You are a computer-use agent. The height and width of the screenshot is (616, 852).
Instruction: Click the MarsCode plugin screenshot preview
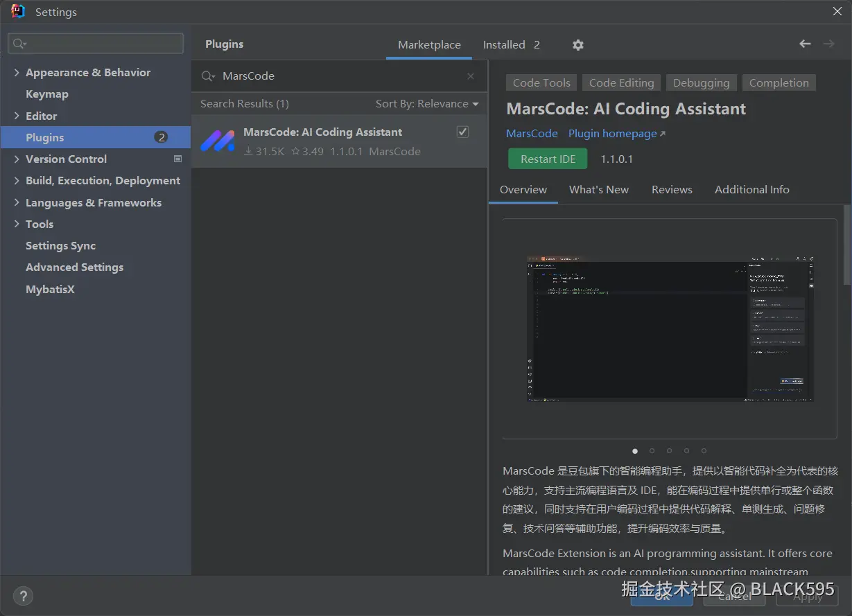point(670,328)
